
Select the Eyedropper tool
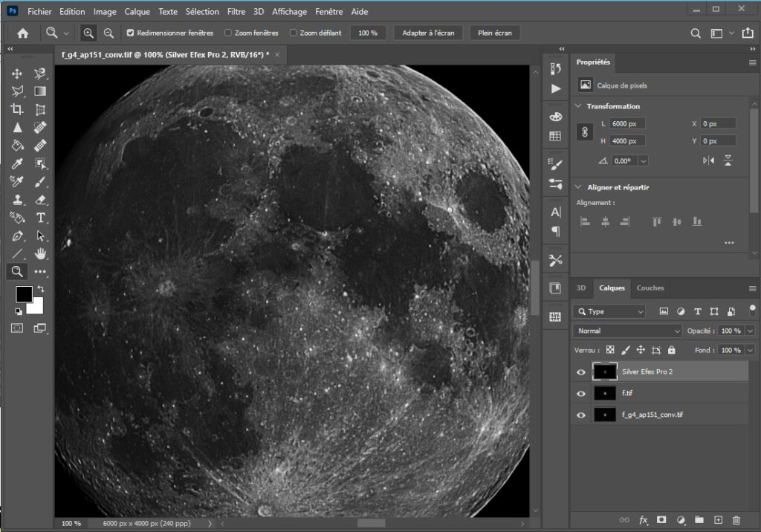17,163
